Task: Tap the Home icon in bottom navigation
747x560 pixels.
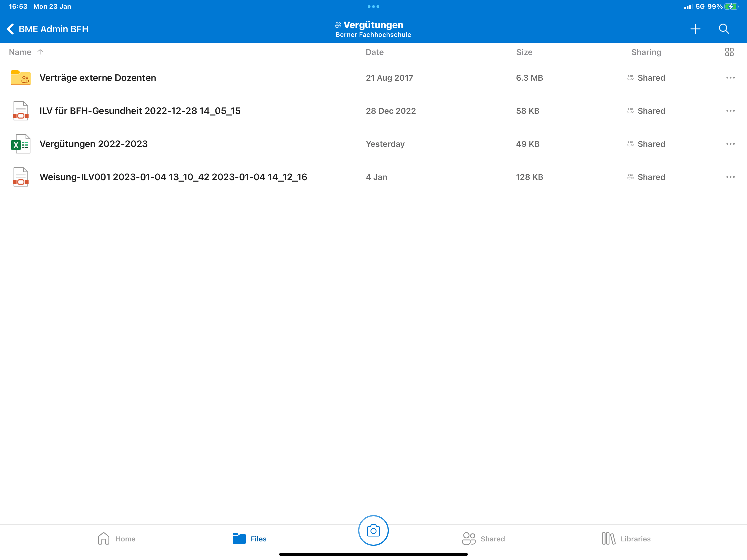Action: tap(103, 539)
